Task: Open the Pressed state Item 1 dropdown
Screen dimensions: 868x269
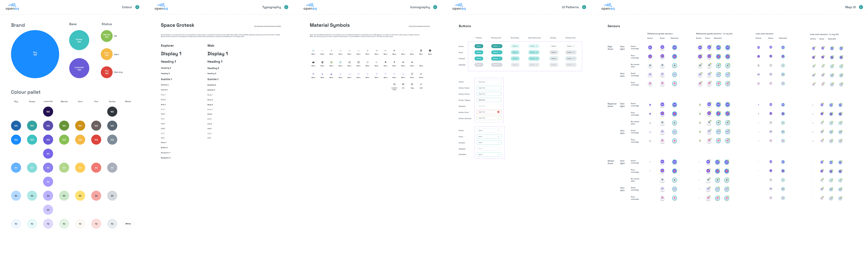Action: pos(489,142)
